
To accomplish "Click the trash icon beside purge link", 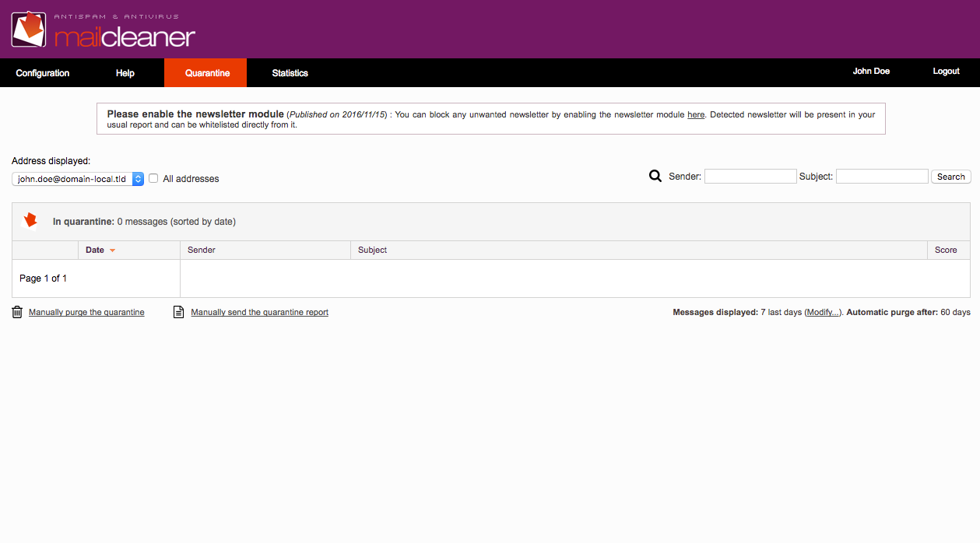I will click(16, 312).
